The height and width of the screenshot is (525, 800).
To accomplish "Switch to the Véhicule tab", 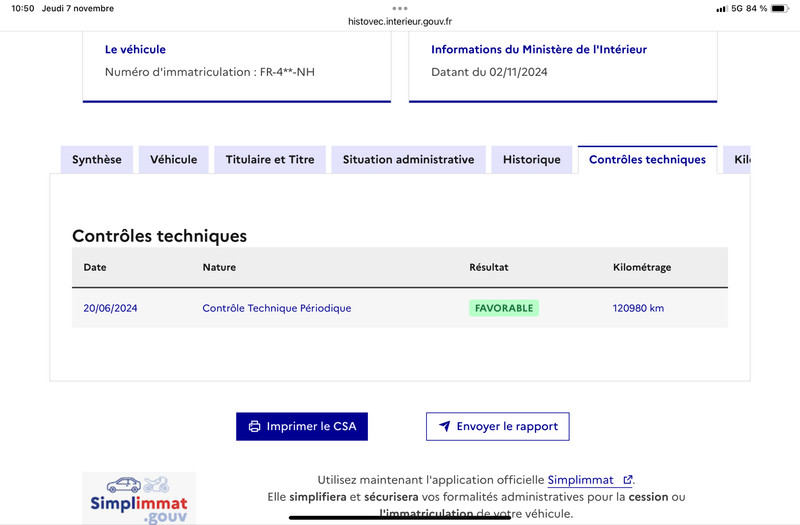I will click(173, 160).
